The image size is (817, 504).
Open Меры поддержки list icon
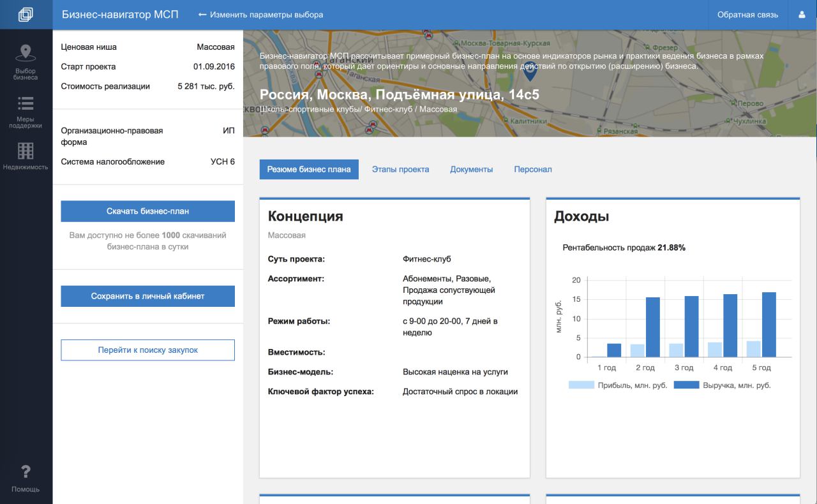26,103
